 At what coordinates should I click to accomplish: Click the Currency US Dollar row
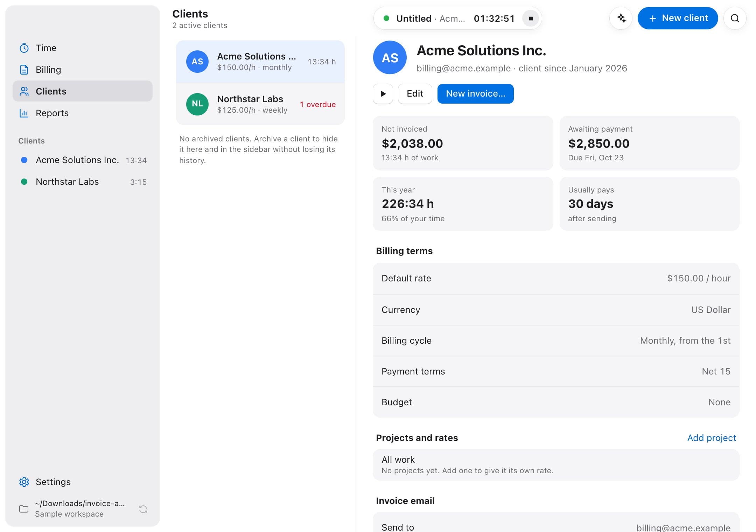pyautogui.click(x=556, y=310)
